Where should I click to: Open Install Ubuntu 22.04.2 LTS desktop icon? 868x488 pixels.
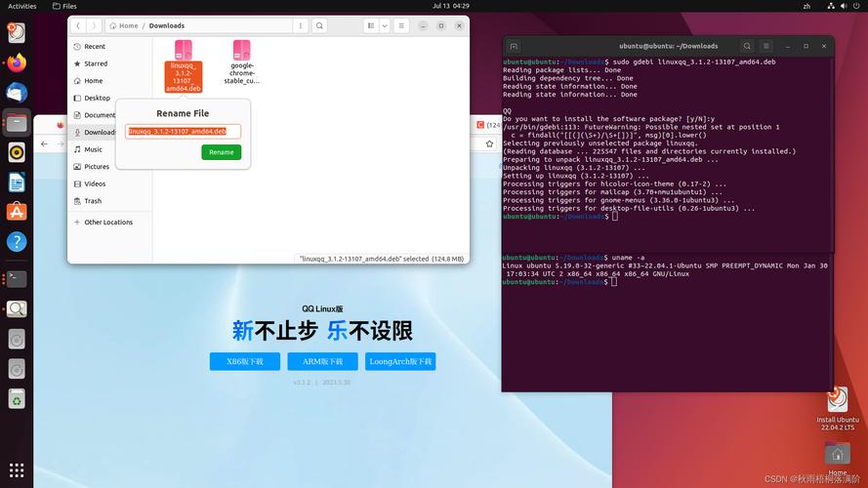coord(838,408)
